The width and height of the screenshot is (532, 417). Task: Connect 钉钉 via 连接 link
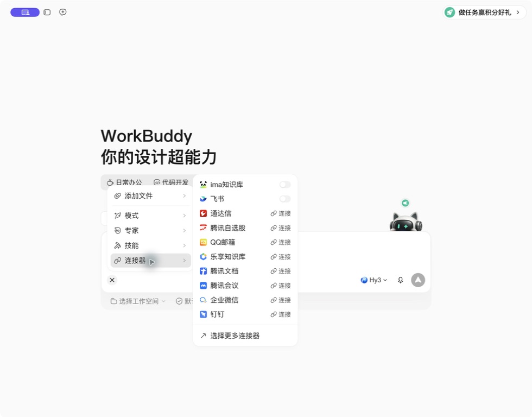click(x=281, y=314)
